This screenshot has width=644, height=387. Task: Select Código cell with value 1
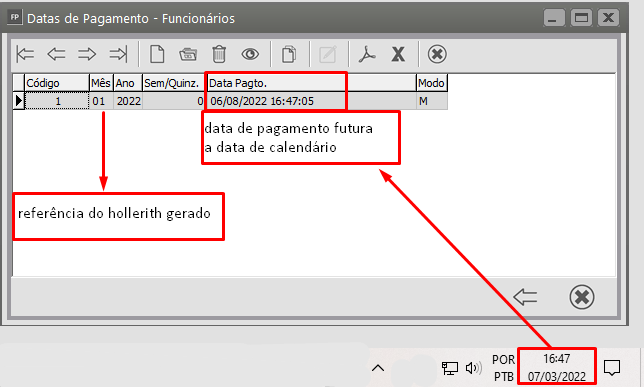tap(57, 101)
